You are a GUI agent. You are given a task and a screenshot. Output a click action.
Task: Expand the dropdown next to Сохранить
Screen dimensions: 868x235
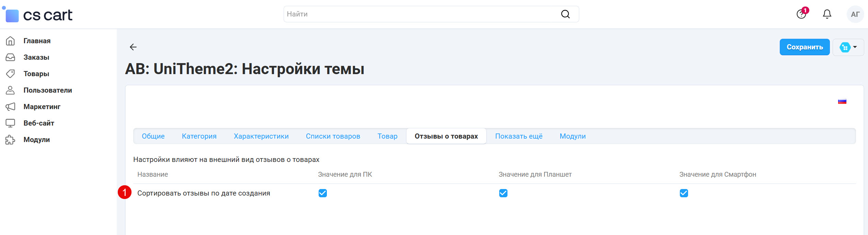(848, 47)
